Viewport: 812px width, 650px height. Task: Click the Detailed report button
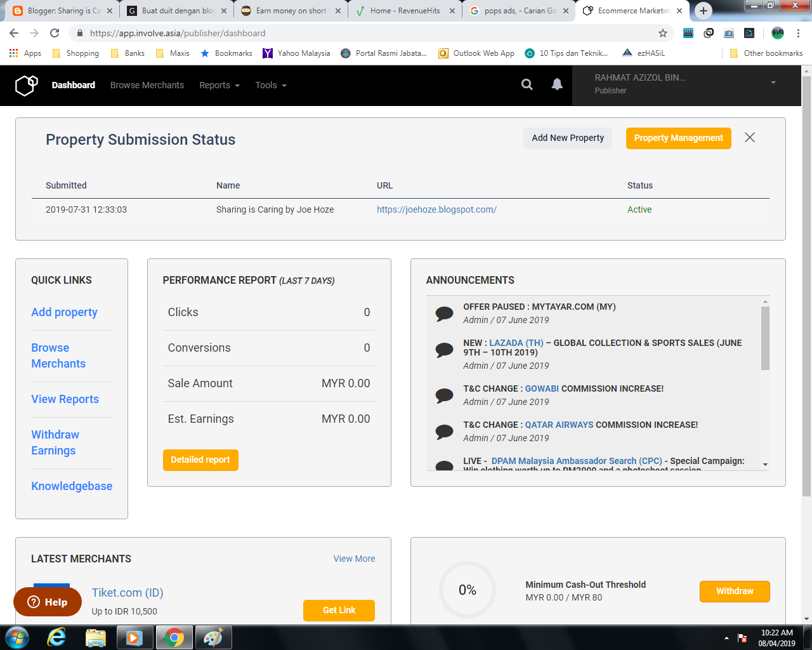(x=200, y=460)
